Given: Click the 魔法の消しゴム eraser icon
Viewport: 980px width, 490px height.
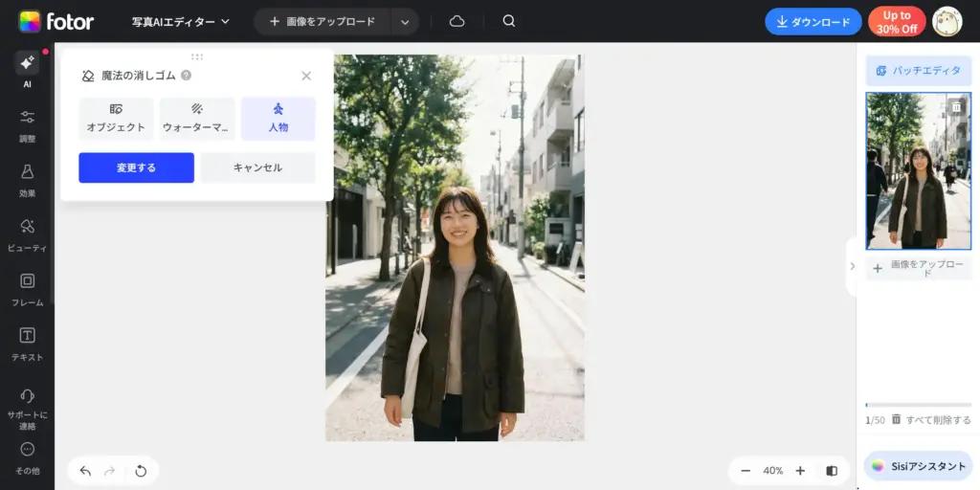Looking at the screenshot, I should pyautogui.click(x=88, y=76).
